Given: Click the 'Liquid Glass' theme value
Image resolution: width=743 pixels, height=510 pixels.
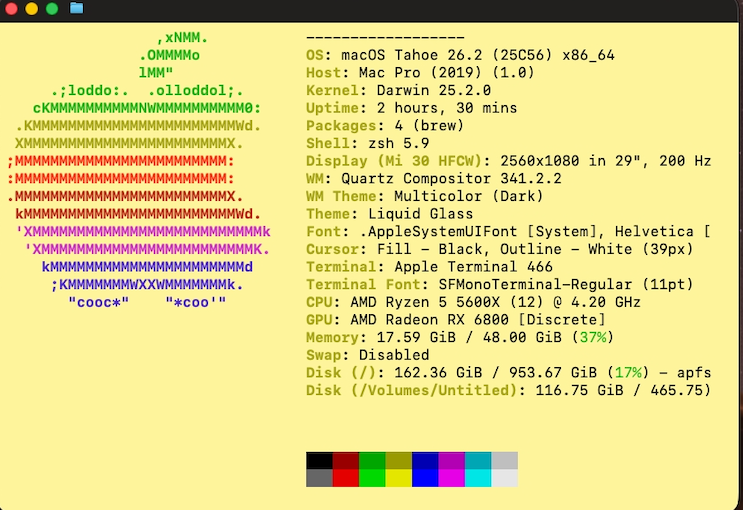Looking at the screenshot, I should (420, 214).
